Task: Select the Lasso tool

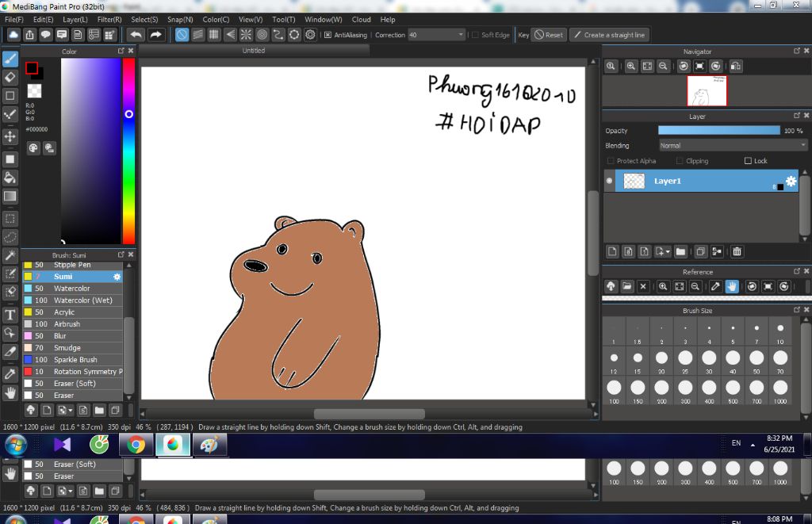Action: pos(10,237)
